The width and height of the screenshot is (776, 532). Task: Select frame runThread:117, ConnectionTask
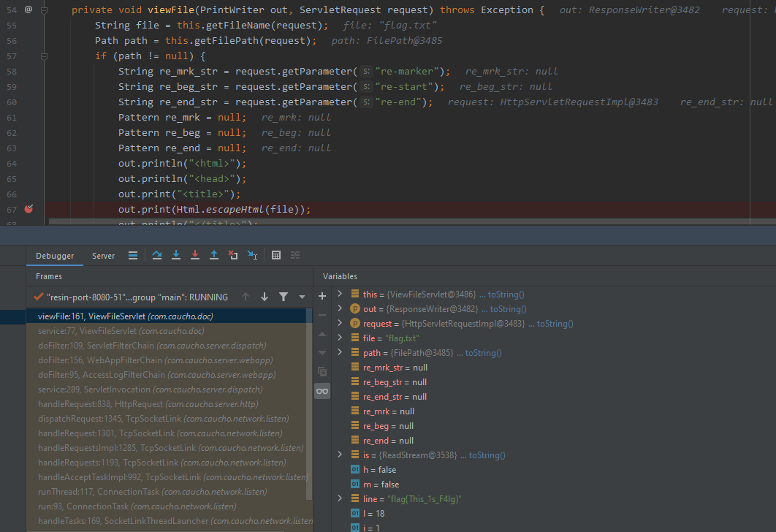pyautogui.click(x=167, y=492)
